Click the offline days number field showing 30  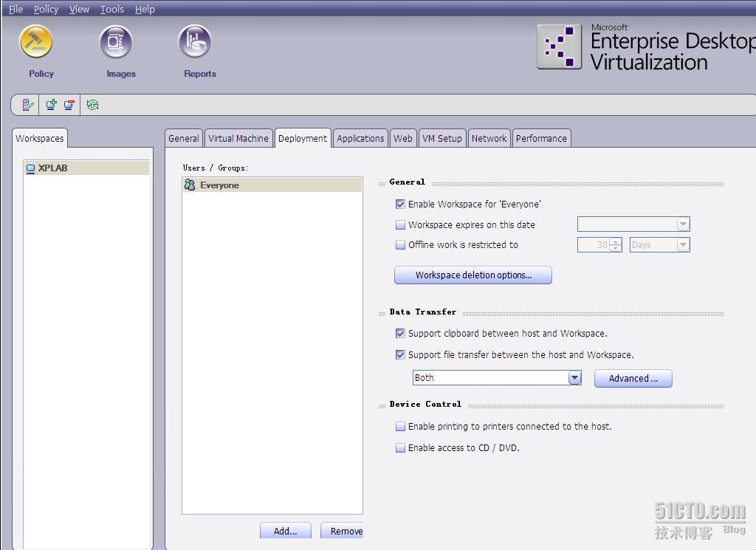coord(594,245)
